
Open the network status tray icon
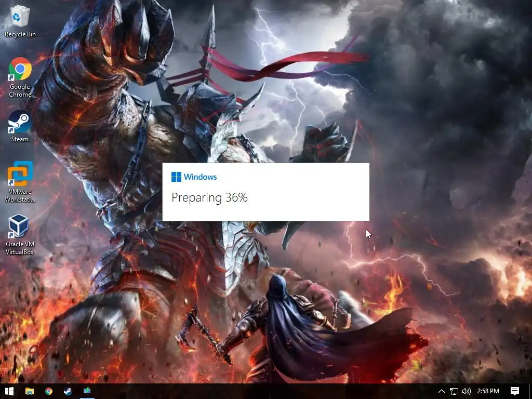(454, 391)
